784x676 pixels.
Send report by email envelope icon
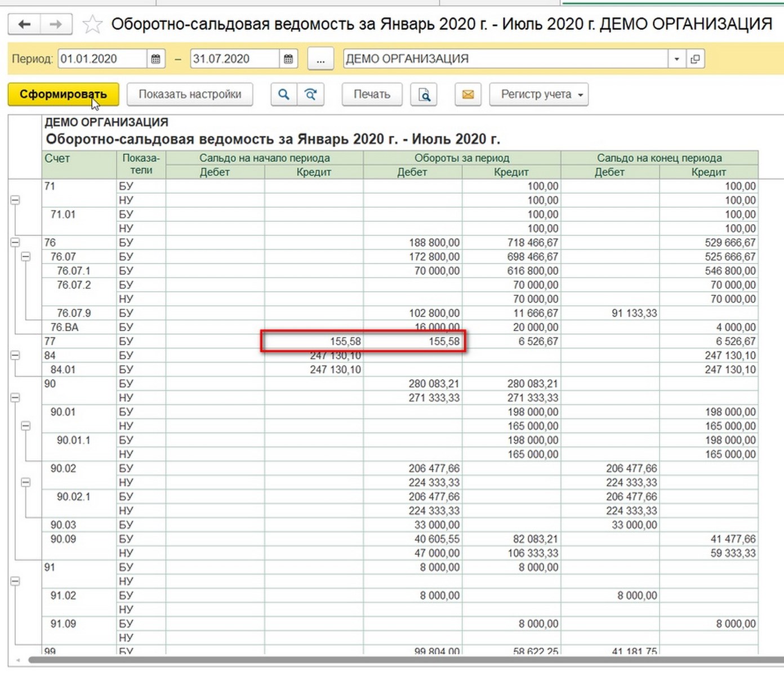(x=467, y=95)
